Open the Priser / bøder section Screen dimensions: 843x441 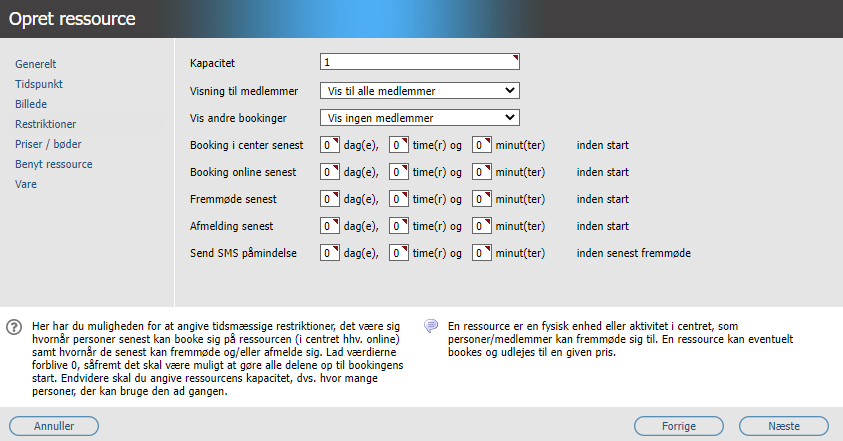coord(48,144)
